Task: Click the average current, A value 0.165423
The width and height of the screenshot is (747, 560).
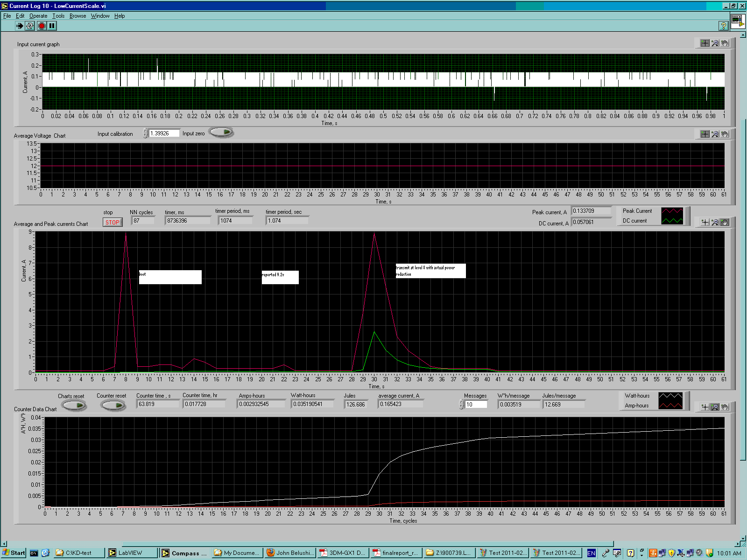Action: pyautogui.click(x=401, y=404)
